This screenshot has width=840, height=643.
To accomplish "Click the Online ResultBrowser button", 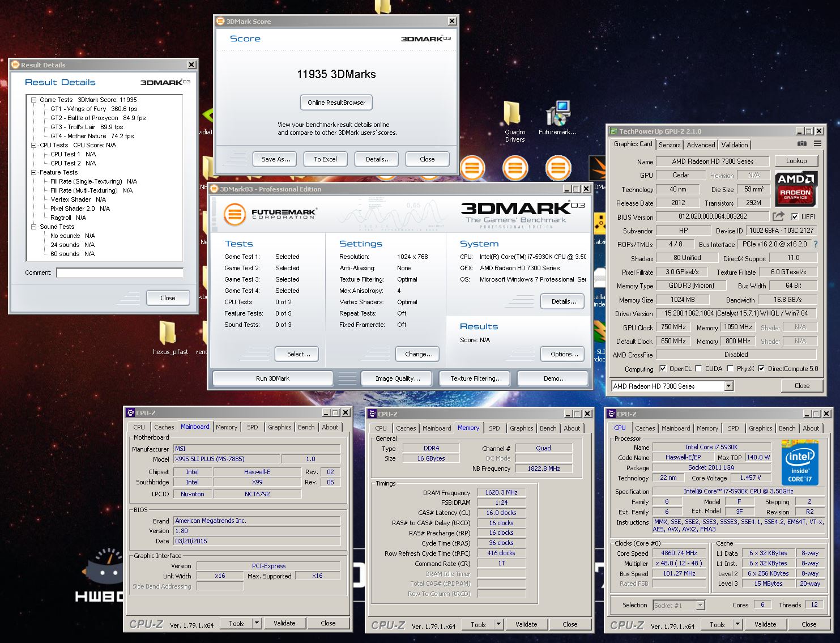I will 336,103.
